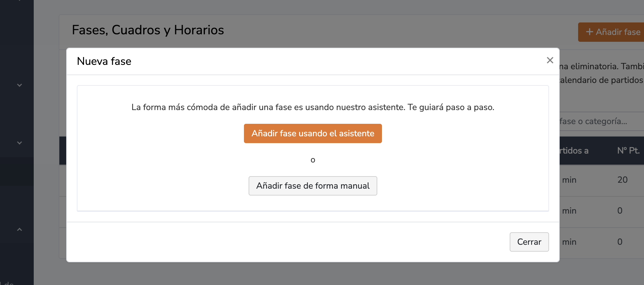Viewport: 644px width, 285px height.
Task: Click the Nueva fase dialog title
Action: (x=104, y=61)
